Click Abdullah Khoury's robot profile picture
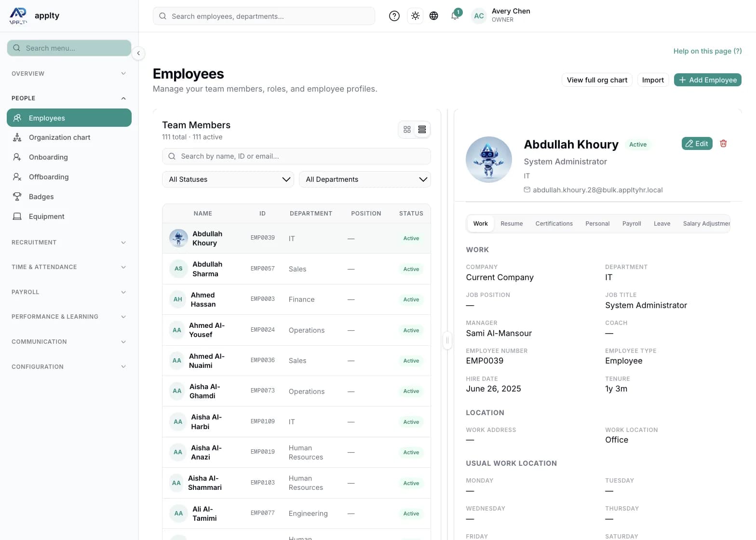The image size is (756, 540). [489, 160]
